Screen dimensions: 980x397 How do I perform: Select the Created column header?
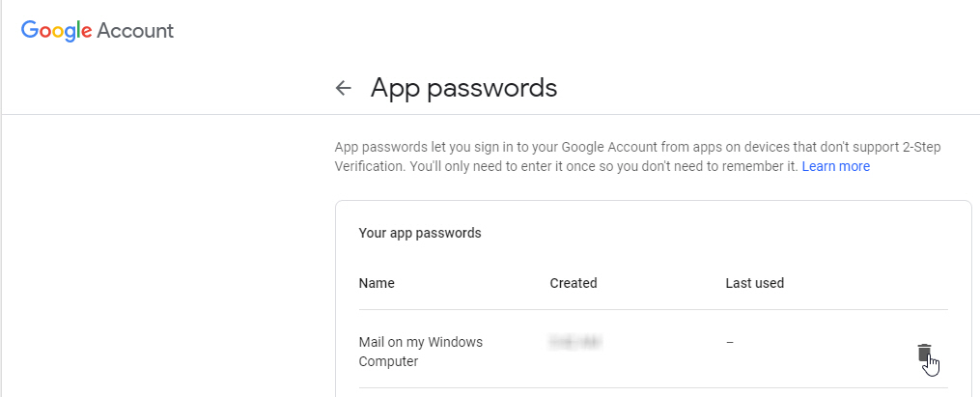pos(574,283)
